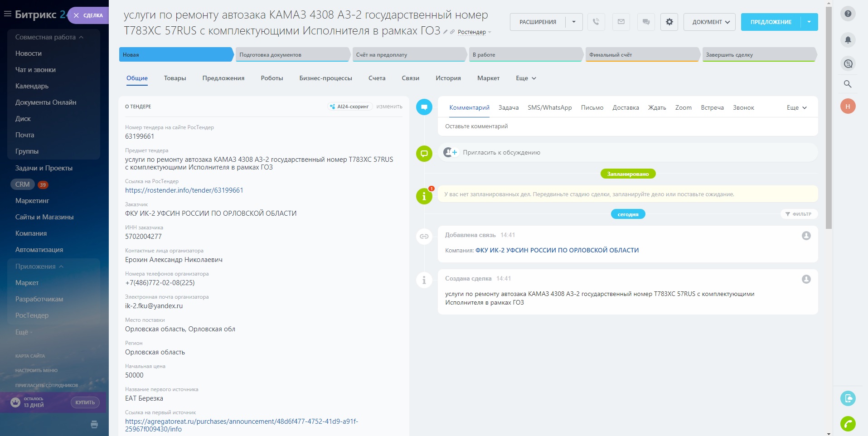
Task: Click author avatar on Добавлена связь entry
Action: tap(806, 236)
